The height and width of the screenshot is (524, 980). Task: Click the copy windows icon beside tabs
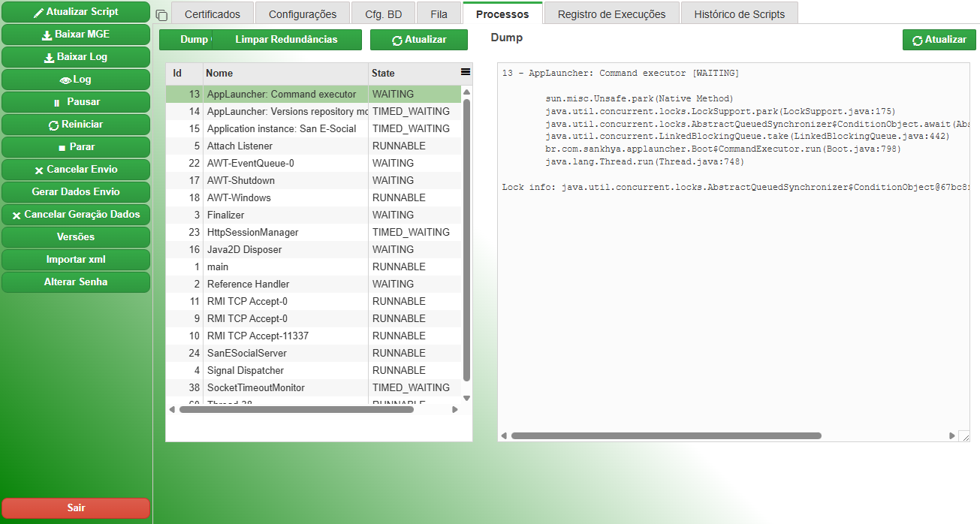pyautogui.click(x=161, y=15)
